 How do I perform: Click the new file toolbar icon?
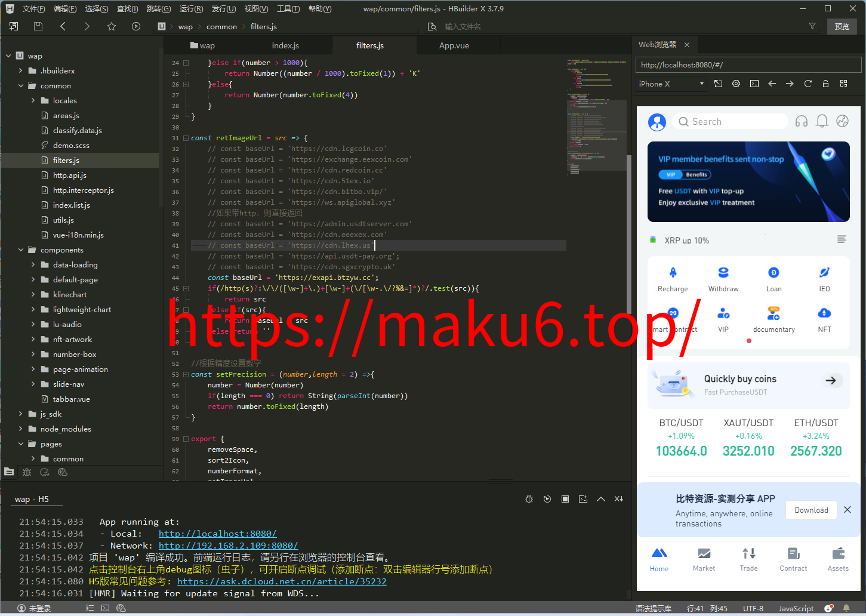14,26
